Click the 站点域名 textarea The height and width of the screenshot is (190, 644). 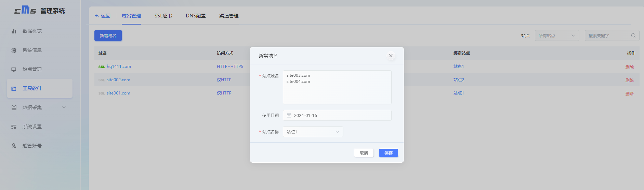337,87
